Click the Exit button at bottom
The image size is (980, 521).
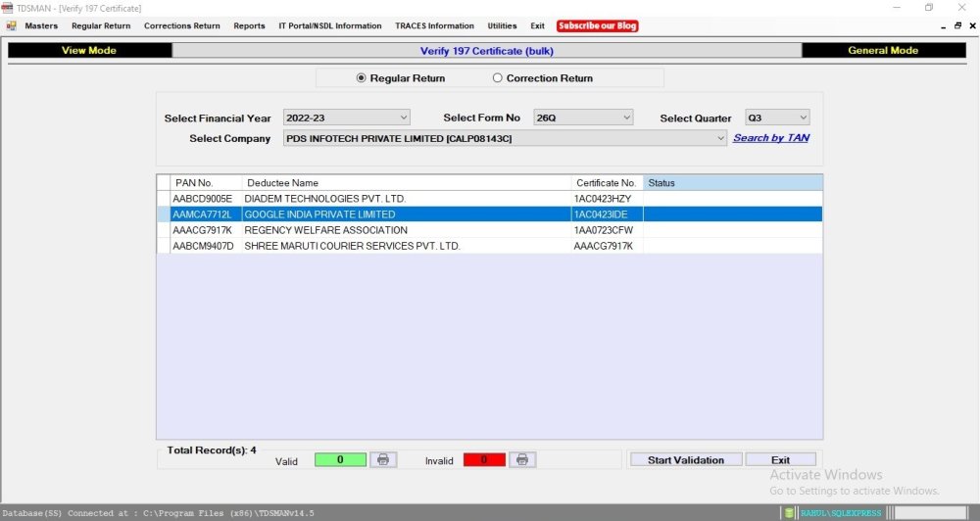coord(780,459)
